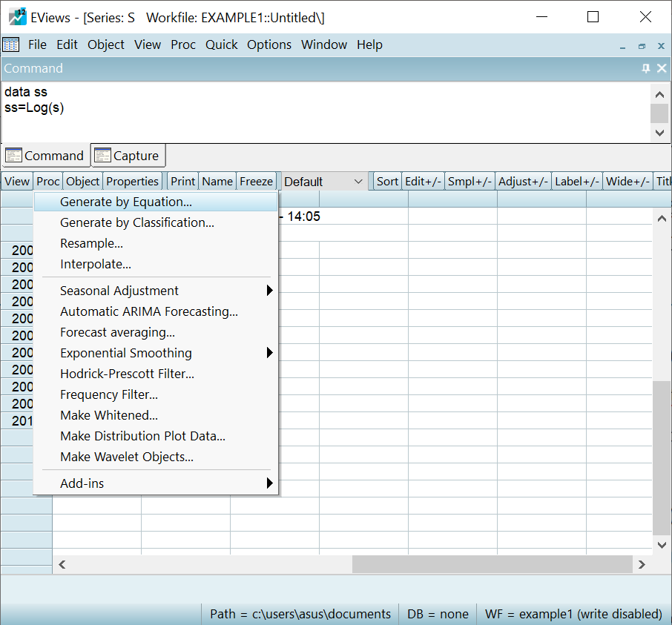Close the Command pane with its X icon
Screen dimensions: 672x625
point(662,68)
